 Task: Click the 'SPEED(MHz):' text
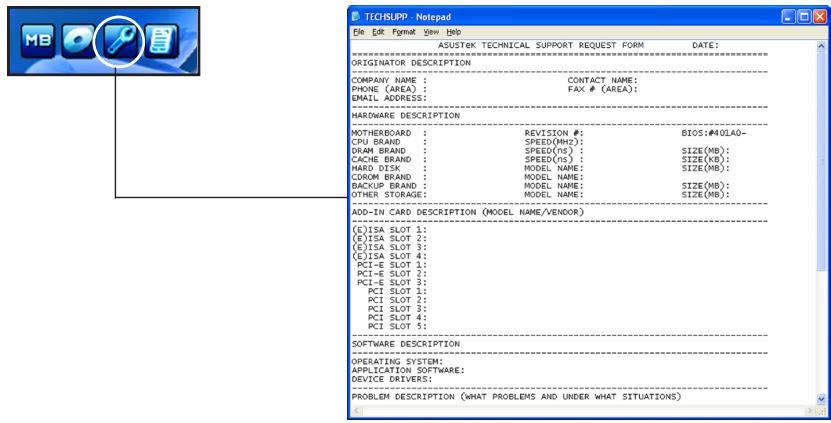[554, 142]
